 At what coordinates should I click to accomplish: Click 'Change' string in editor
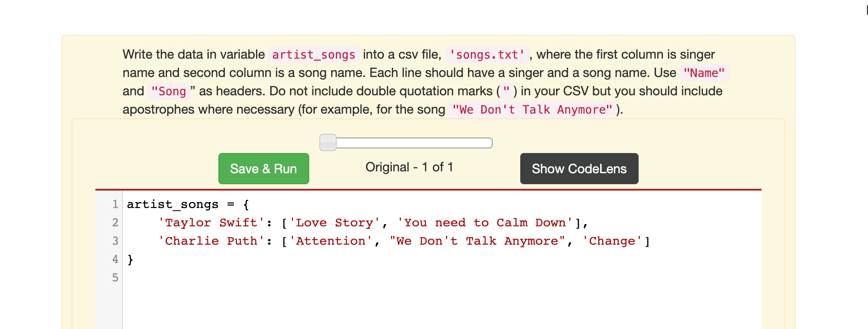click(x=612, y=241)
